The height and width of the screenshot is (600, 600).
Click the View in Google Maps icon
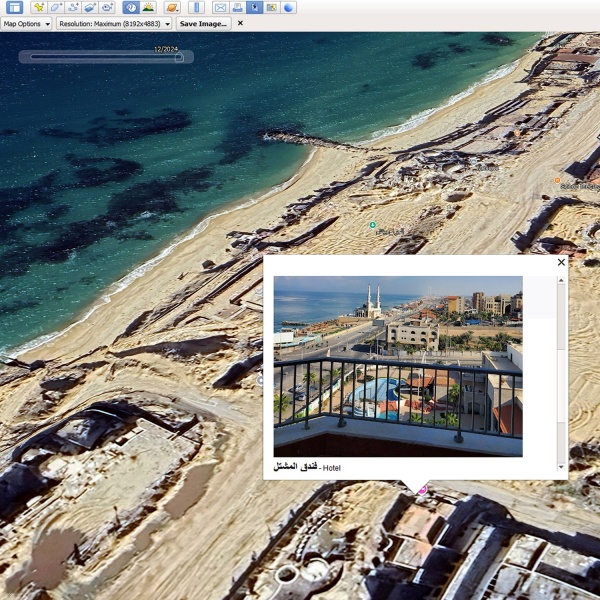271,7
